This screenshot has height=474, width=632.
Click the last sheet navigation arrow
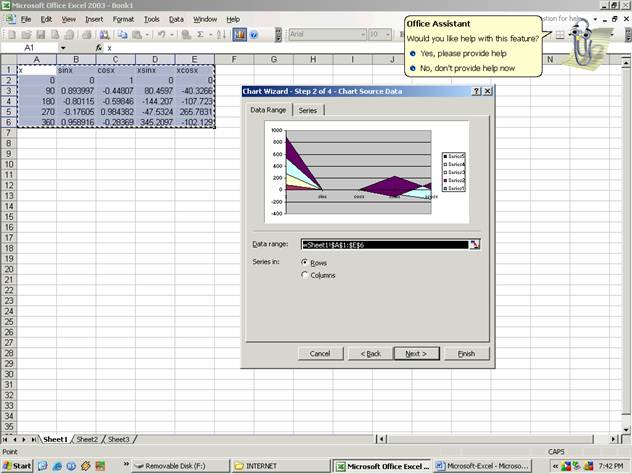click(x=33, y=439)
